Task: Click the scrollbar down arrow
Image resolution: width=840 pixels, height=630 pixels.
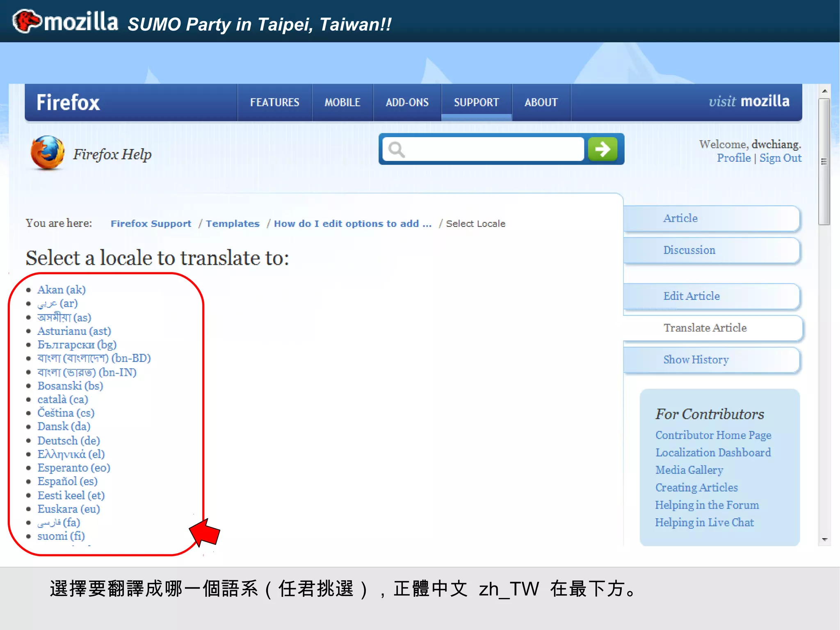Action: coord(824,539)
